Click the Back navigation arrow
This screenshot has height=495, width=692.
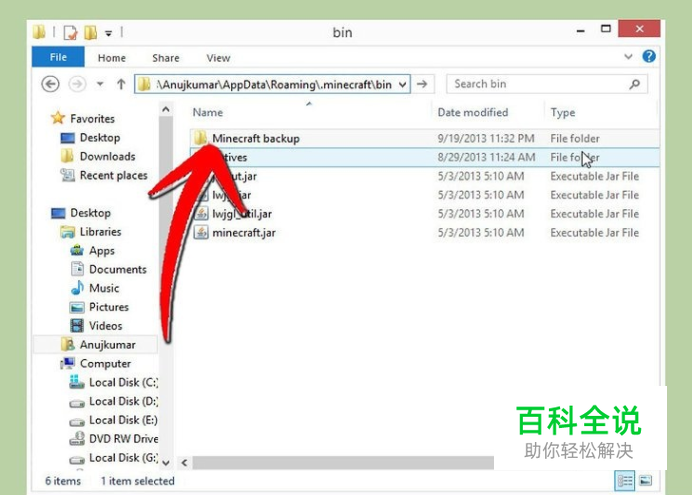[50, 84]
